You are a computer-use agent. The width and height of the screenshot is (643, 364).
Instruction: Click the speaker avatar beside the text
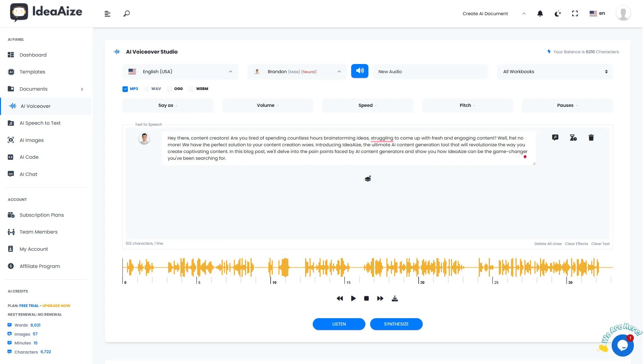coord(144,138)
